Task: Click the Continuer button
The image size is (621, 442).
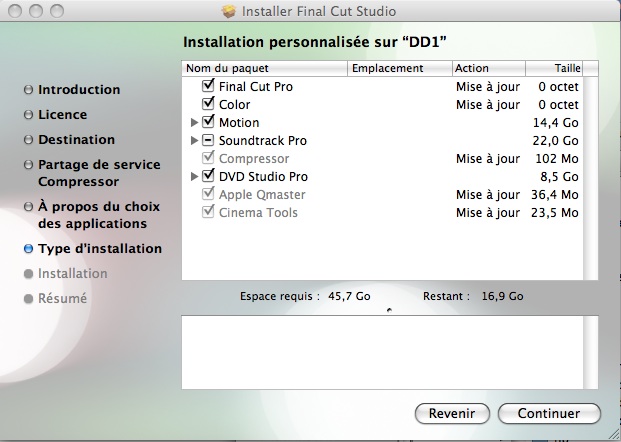Action: [x=549, y=413]
